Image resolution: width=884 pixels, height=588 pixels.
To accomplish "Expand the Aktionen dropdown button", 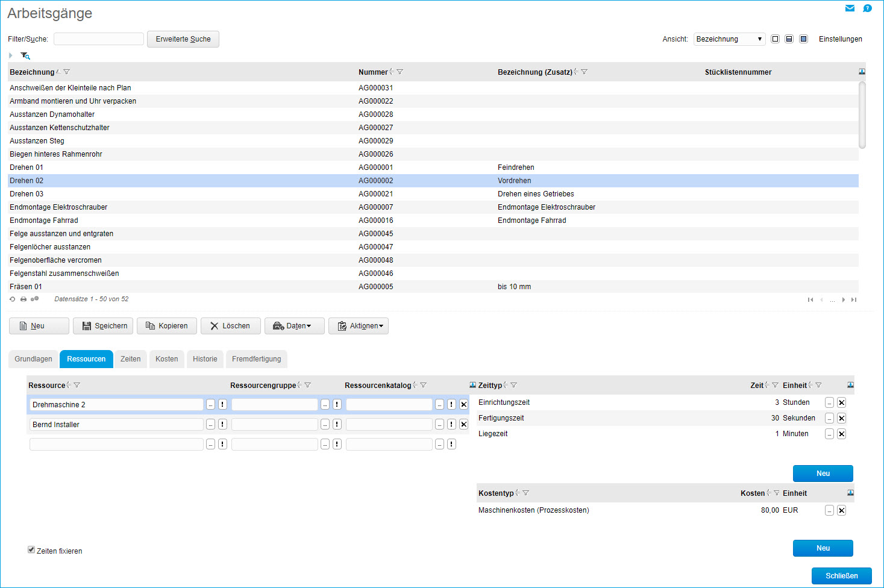I will point(359,326).
